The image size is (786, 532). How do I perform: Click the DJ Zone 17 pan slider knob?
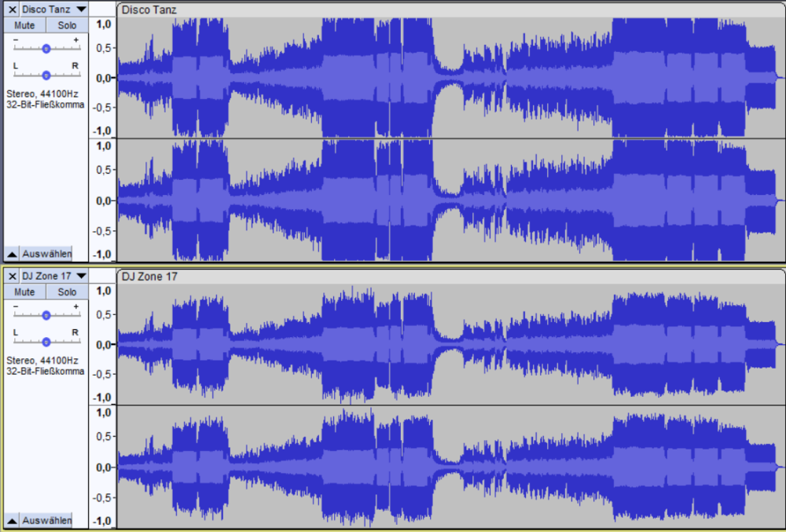pos(46,342)
